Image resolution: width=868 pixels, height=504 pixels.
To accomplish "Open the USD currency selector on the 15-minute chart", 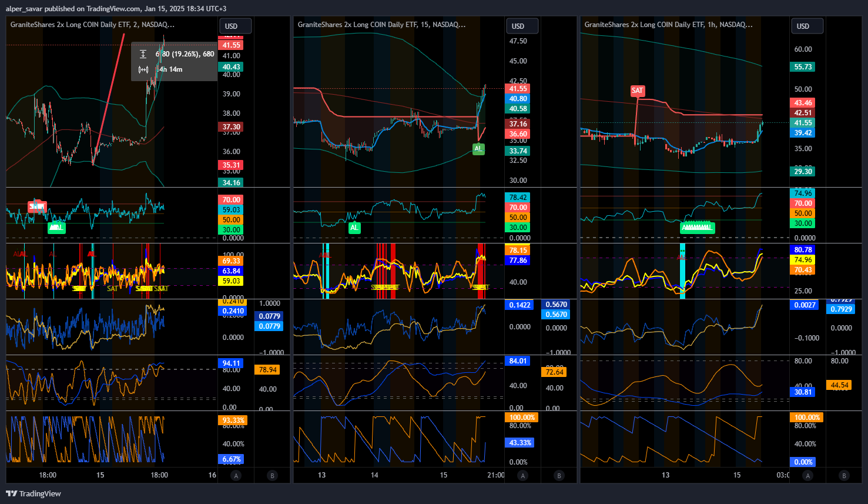I will click(522, 26).
